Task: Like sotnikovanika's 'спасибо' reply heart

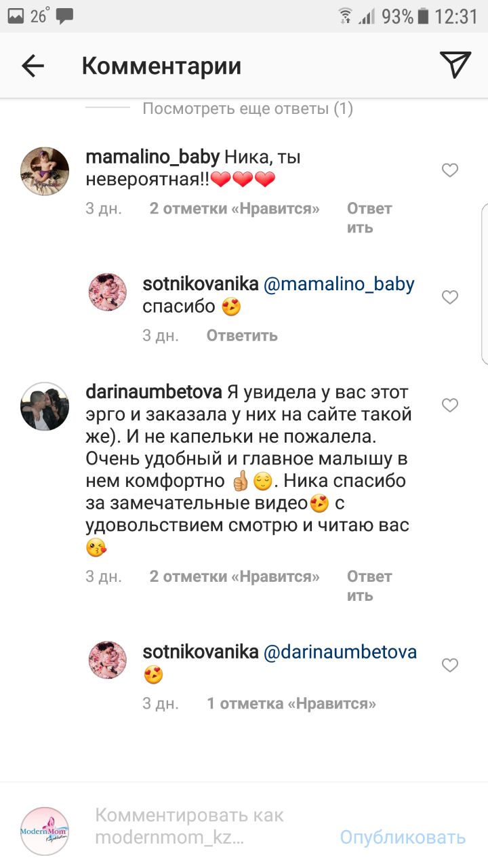Action: [x=450, y=297]
